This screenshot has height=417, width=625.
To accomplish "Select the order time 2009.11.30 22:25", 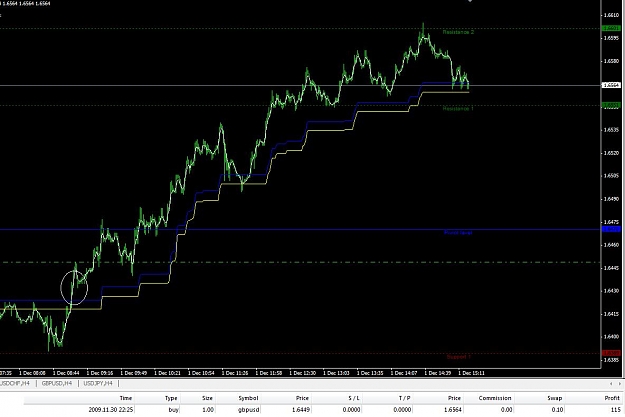I will [x=111, y=409].
